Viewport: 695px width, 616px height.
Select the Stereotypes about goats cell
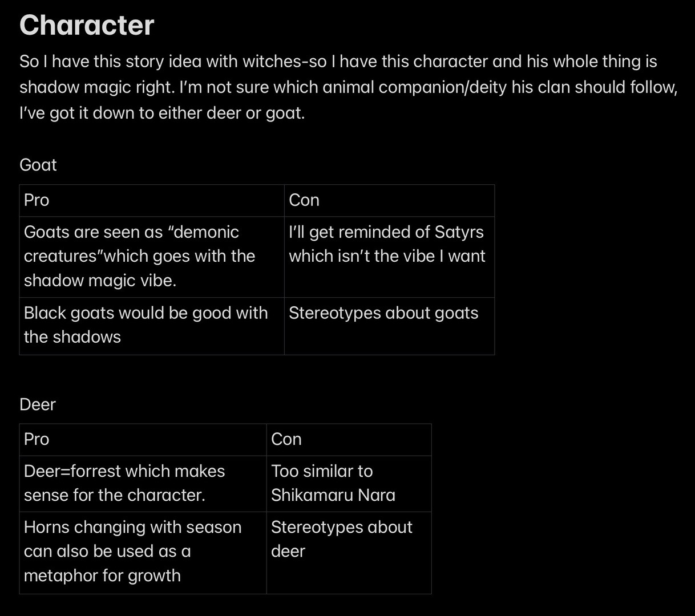(389, 326)
